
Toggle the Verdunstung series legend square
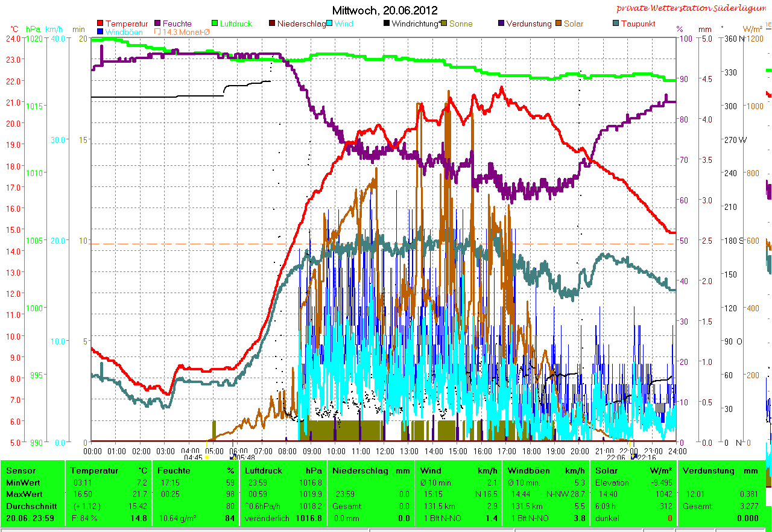[x=501, y=24]
